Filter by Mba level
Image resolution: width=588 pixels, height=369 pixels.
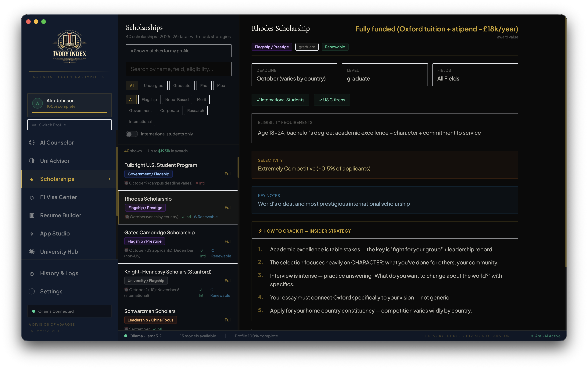[221, 85]
